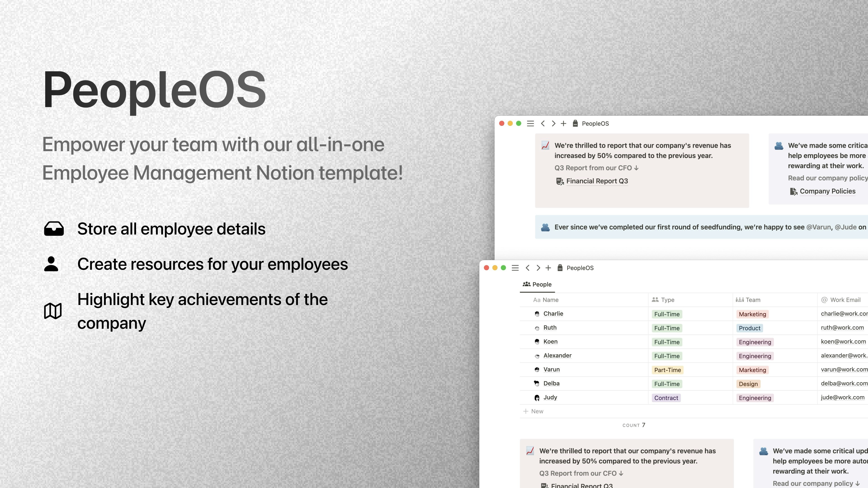
Task: Click plus icon in back PeopleOS window toolbar
Action: click(563, 124)
